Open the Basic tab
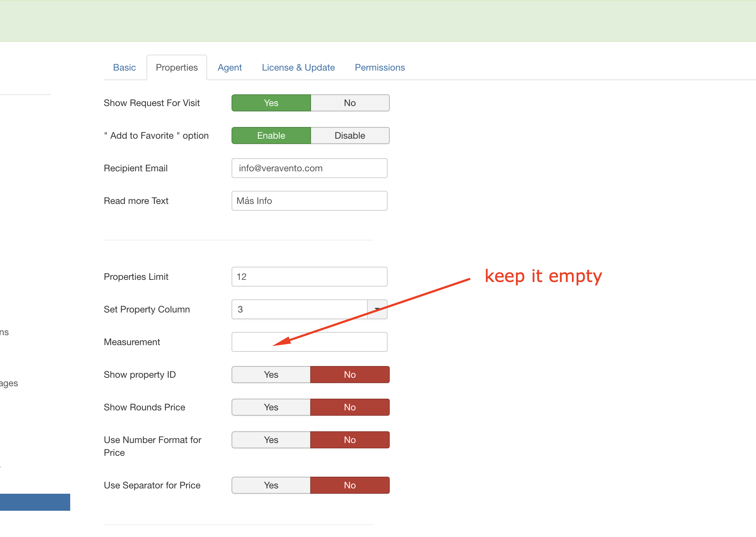The height and width of the screenshot is (537, 756). pos(124,67)
